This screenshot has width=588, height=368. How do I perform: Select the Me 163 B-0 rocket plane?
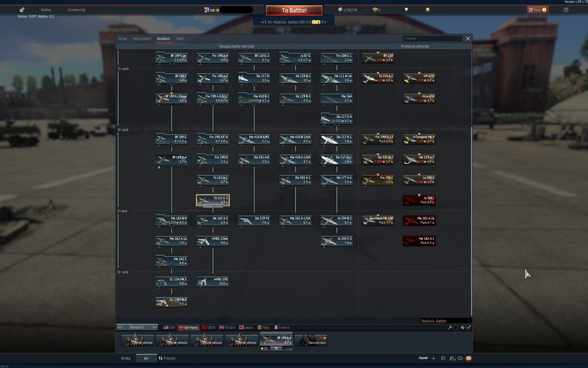[x=171, y=220]
